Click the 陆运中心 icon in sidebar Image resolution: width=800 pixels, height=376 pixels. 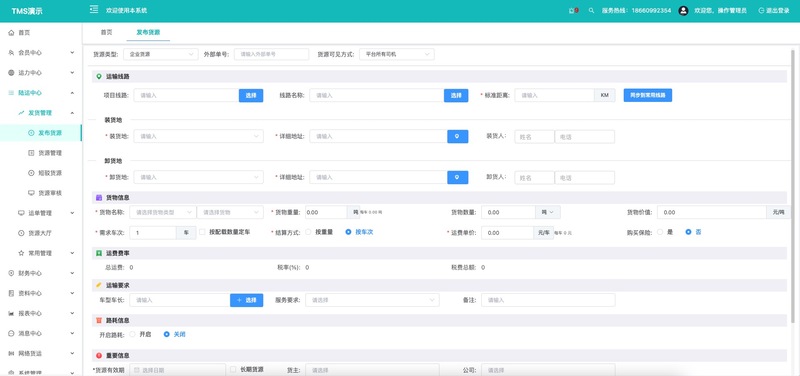11,93
